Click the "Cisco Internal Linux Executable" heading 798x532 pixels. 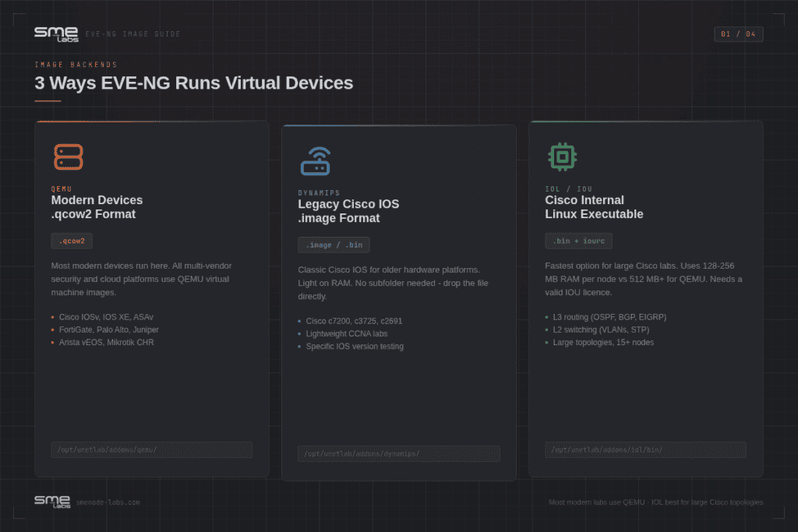594,207
